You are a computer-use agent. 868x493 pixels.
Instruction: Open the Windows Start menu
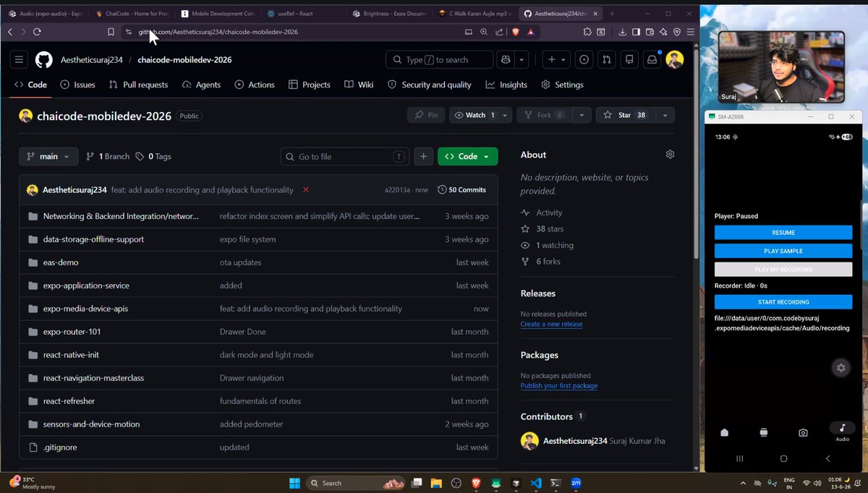(294, 483)
